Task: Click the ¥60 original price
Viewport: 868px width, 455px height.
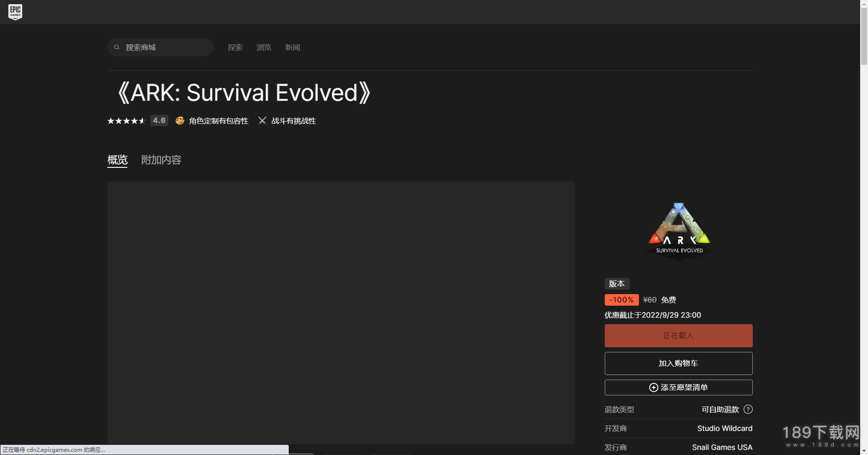Action: (650, 300)
